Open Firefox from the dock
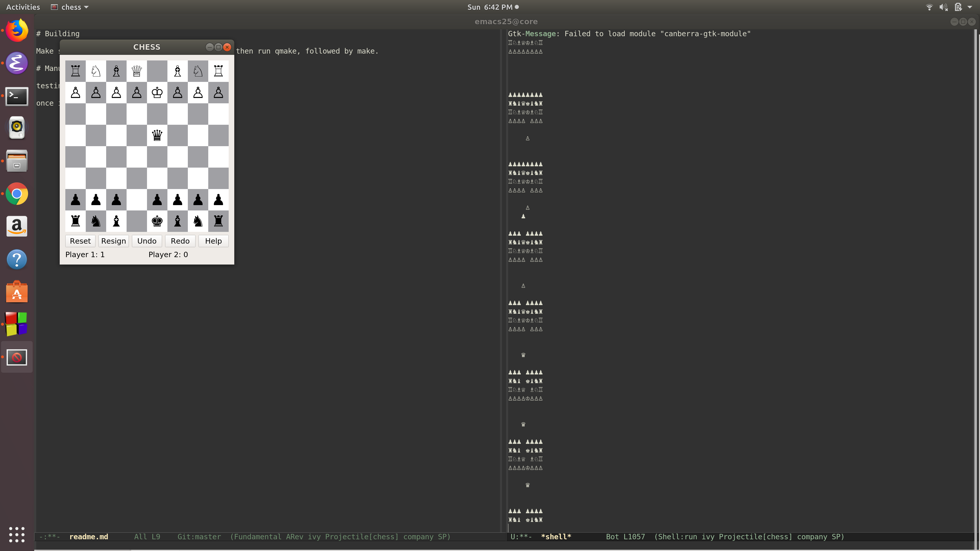Viewport: 980px width, 551px height. tap(17, 30)
